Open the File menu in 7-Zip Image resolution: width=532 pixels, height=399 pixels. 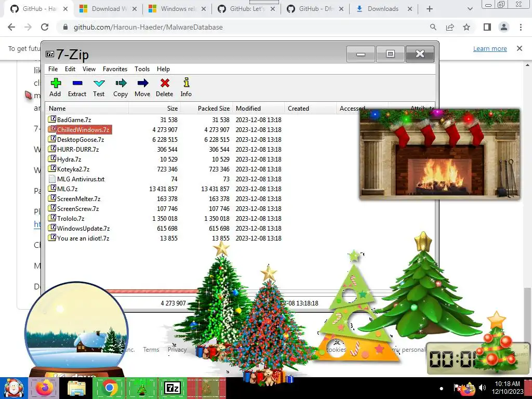coord(53,69)
